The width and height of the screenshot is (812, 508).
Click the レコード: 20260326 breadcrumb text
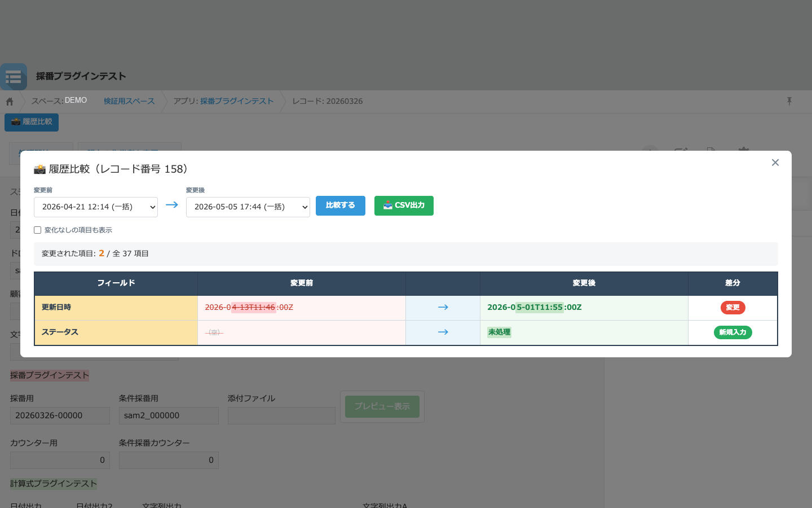[328, 101]
